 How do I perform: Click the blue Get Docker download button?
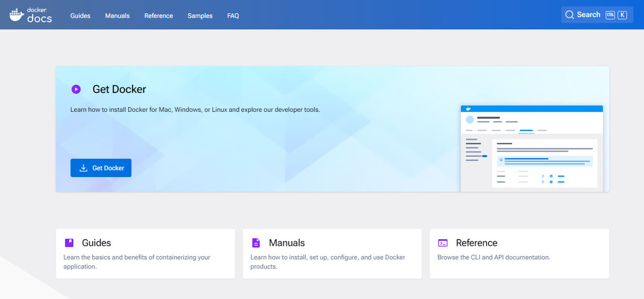tap(101, 168)
